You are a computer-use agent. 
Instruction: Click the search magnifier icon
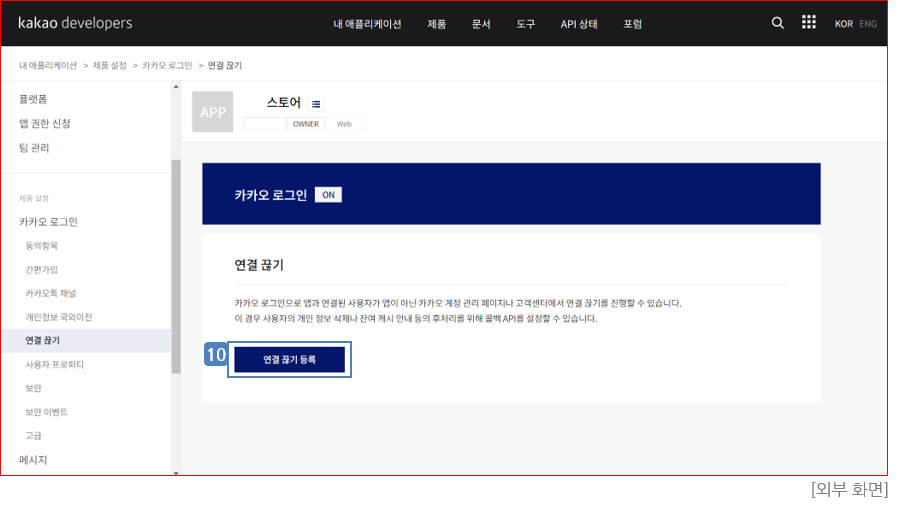point(778,23)
